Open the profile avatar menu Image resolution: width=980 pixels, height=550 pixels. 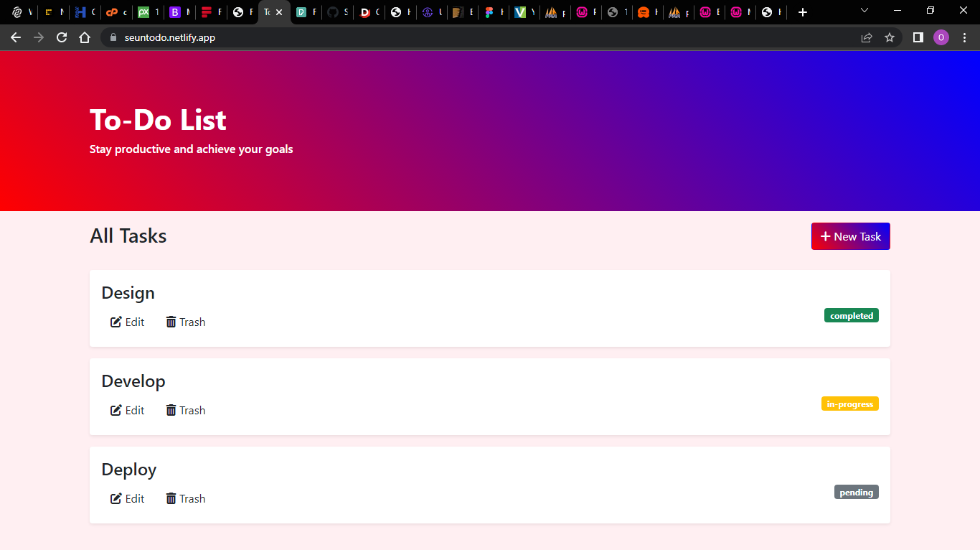coord(941,37)
